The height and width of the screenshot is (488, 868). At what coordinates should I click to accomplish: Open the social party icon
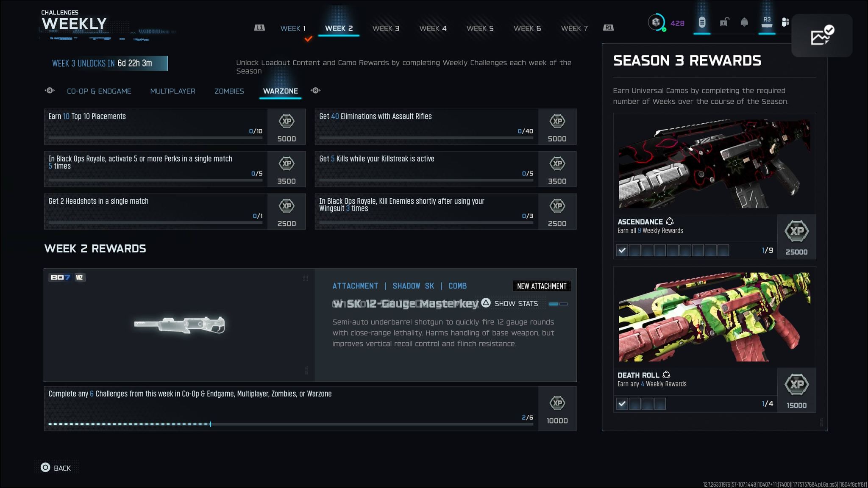[x=785, y=22]
